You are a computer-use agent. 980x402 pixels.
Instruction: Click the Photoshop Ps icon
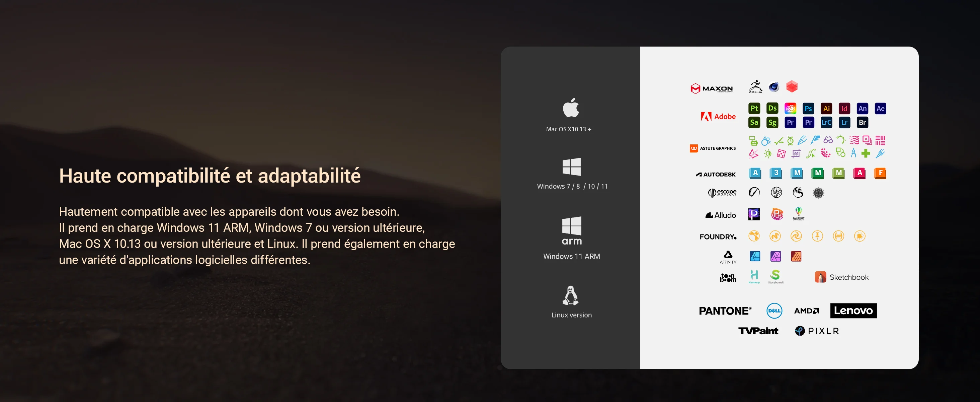tap(808, 109)
